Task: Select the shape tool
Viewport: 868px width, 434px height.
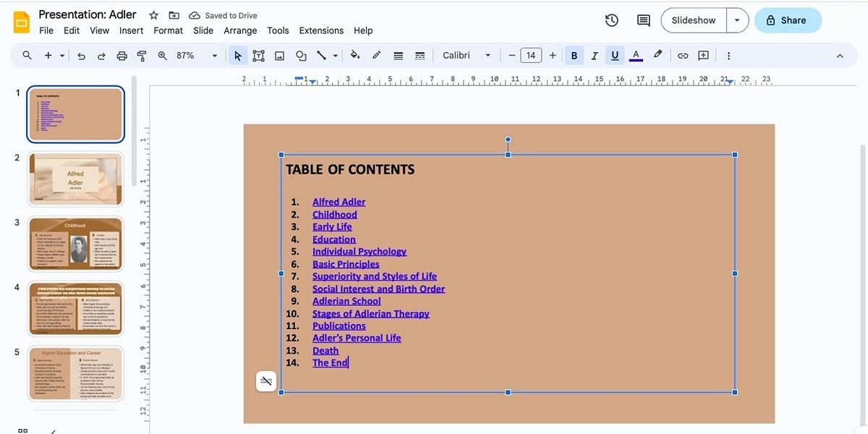Action: (x=300, y=55)
